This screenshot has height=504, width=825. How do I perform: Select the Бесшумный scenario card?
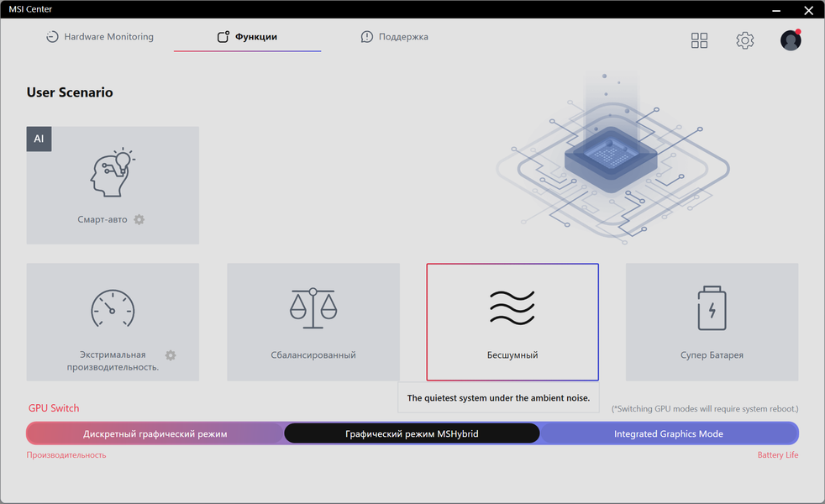coord(512,322)
